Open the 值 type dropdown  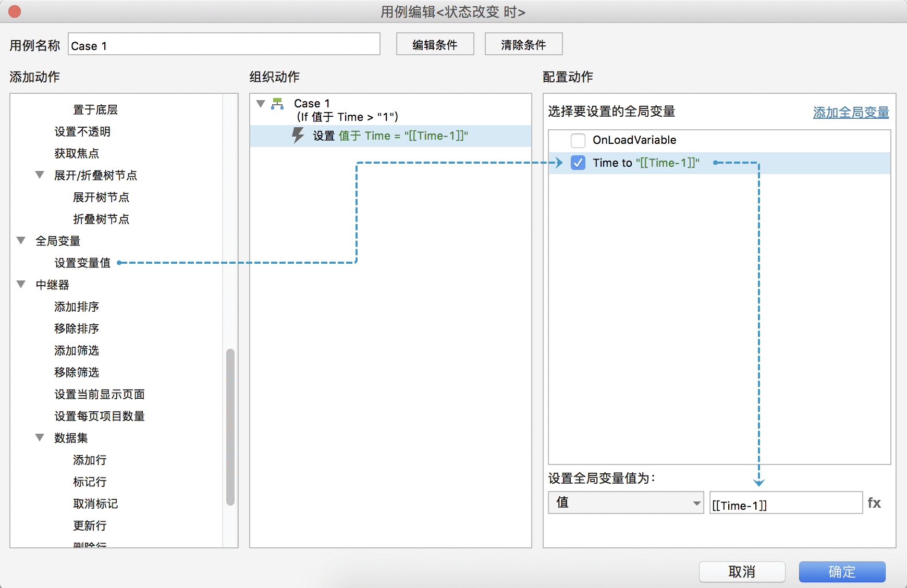coord(626,503)
